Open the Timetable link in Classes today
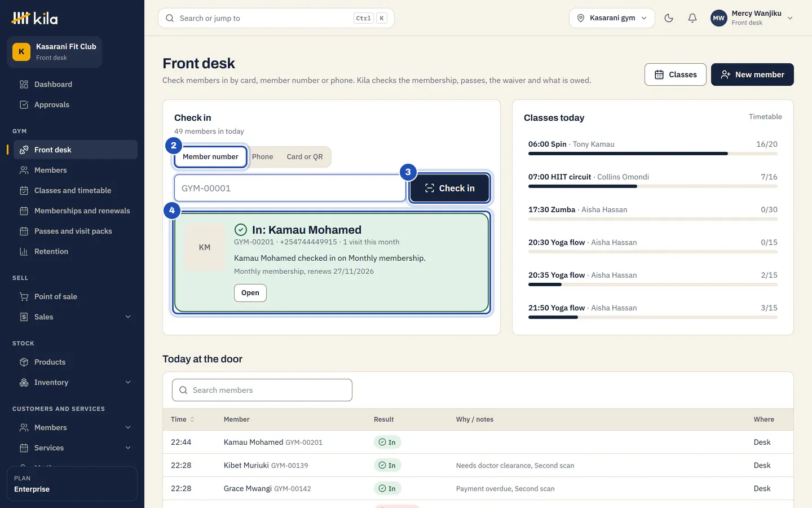 765,117
